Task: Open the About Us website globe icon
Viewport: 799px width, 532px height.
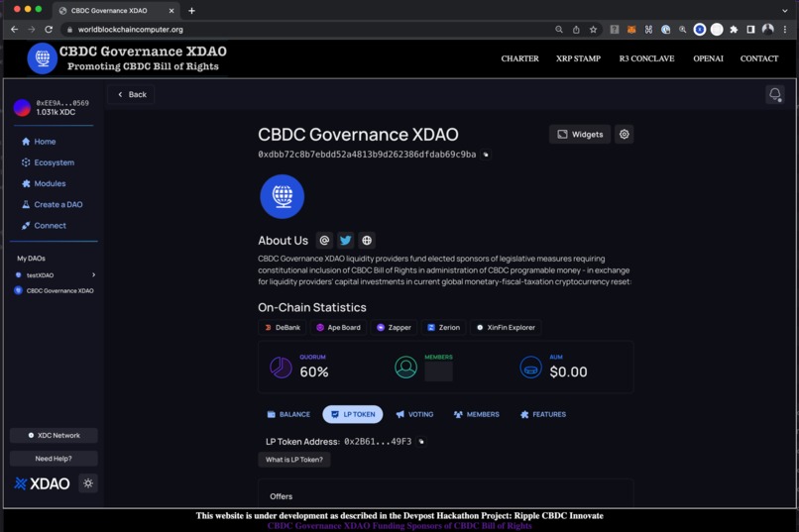Action: point(367,241)
